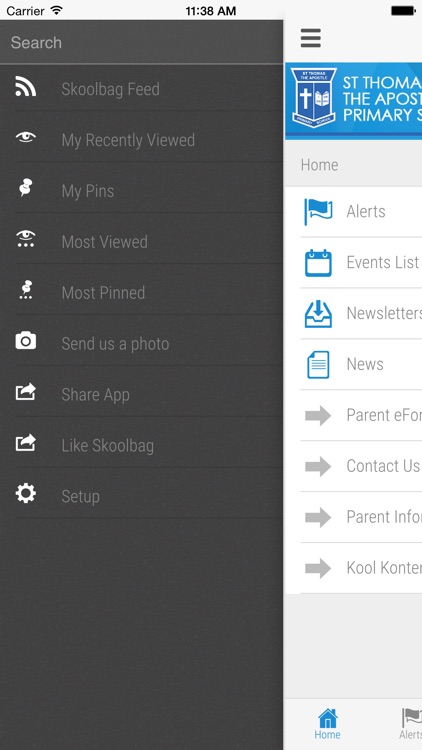422x750 pixels.
Task: Open the hamburger menu icon
Action: click(311, 38)
